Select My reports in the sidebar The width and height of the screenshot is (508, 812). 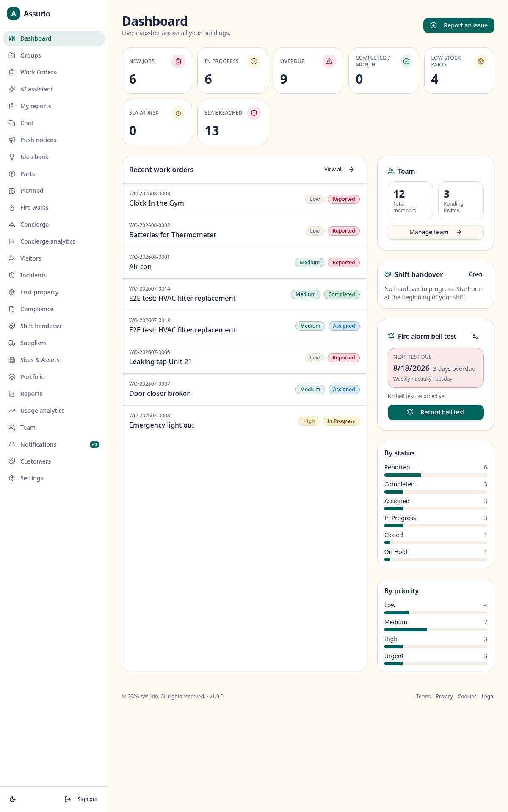(54, 106)
